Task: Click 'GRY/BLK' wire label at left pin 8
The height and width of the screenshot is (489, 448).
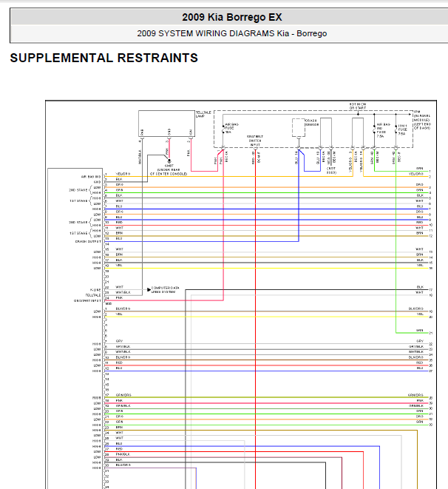Action: [x=123, y=346]
